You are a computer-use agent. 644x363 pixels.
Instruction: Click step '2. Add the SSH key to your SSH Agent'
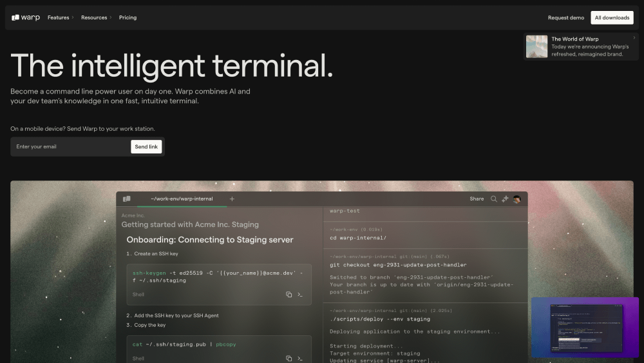(172, 316)
